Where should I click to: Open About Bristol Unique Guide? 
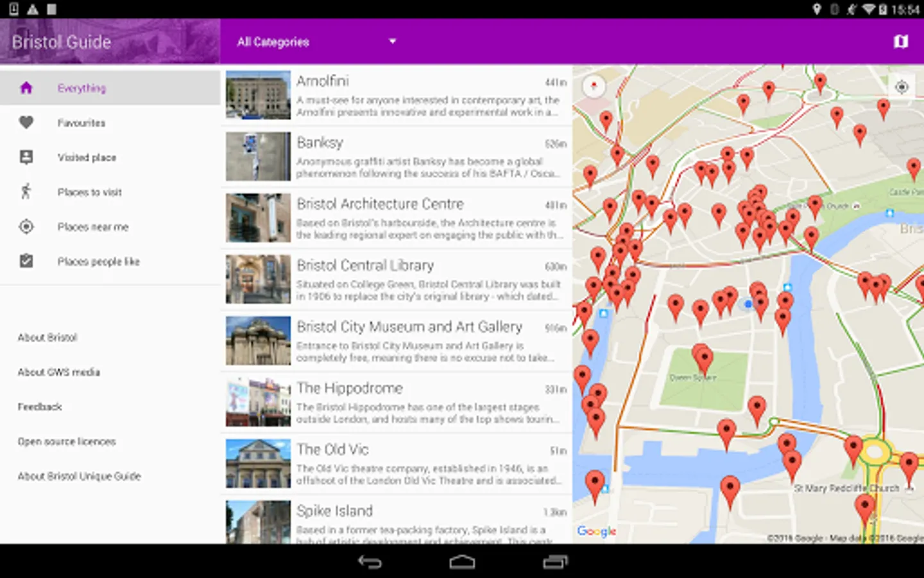[x=79, y=476]
